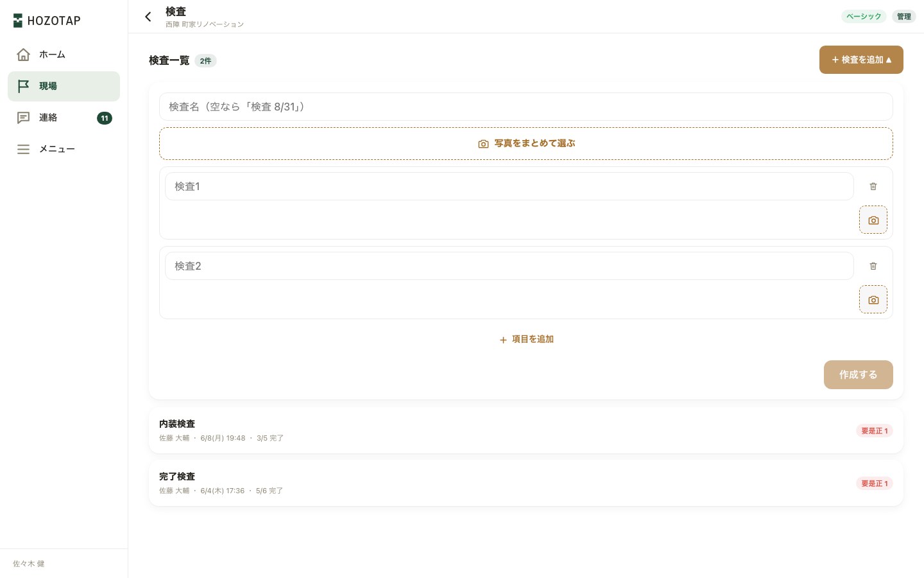The width and height of the screenshot is (924, 578).
Task: Focus the 検査2 item text field
Action: [x=509, y=266]
